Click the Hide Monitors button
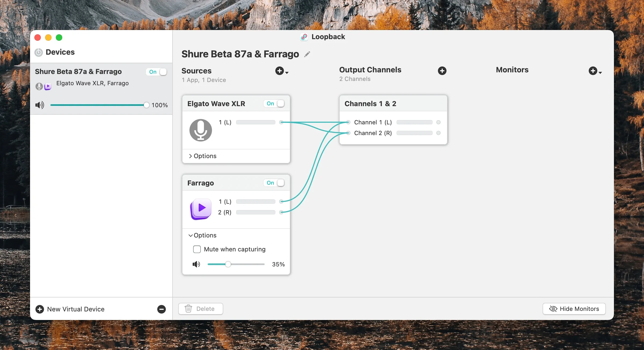 tap(574, 309)
